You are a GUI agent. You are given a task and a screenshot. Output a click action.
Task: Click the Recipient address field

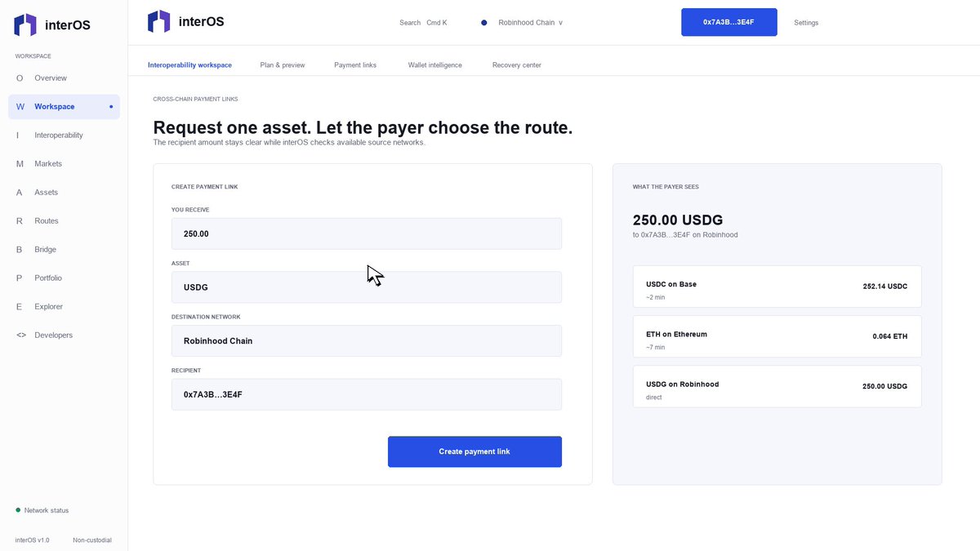pyautogui.click(x=367, y=394)
